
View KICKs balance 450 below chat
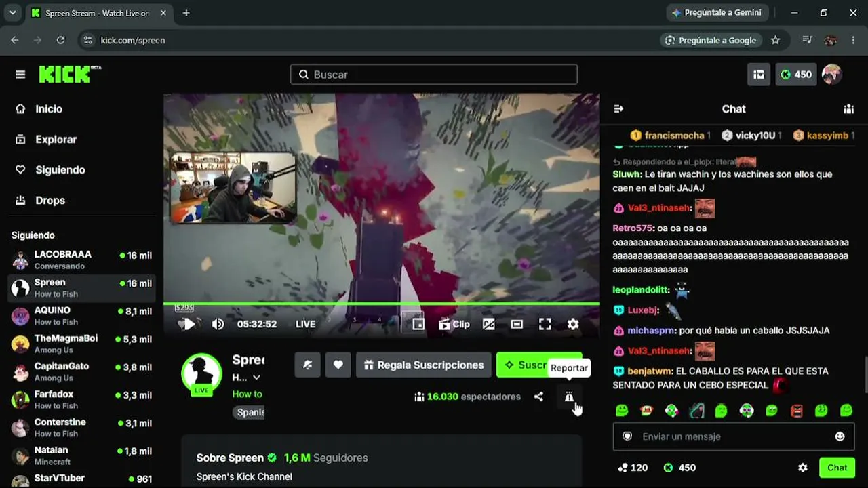click(679, 468)
